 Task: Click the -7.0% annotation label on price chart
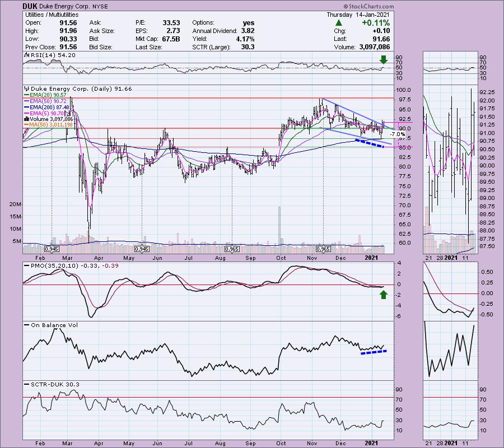point(397,134)
